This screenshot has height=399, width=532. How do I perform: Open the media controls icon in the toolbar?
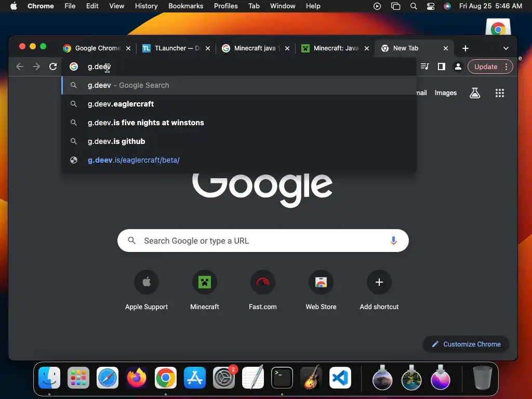point(425,66)
